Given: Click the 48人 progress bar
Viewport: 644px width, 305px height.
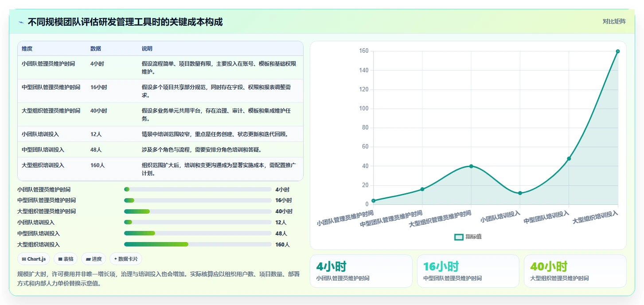Looking at the screenshot, I should point(198,233).
